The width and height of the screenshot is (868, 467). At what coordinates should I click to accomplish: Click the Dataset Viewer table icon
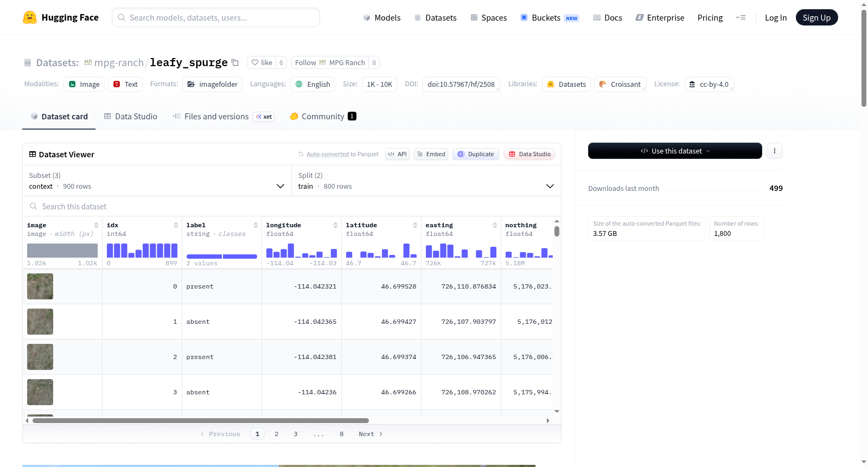click(x=33, y=155)
